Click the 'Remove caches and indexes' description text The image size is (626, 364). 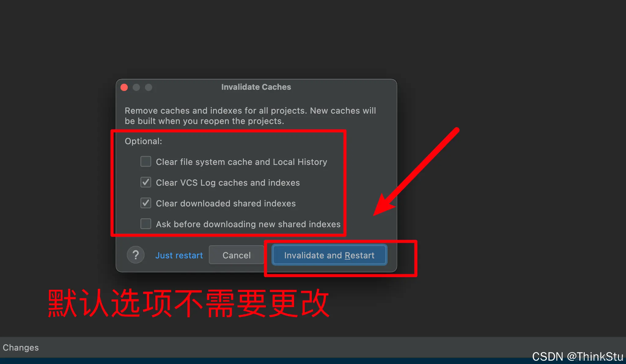pos(250,116)
